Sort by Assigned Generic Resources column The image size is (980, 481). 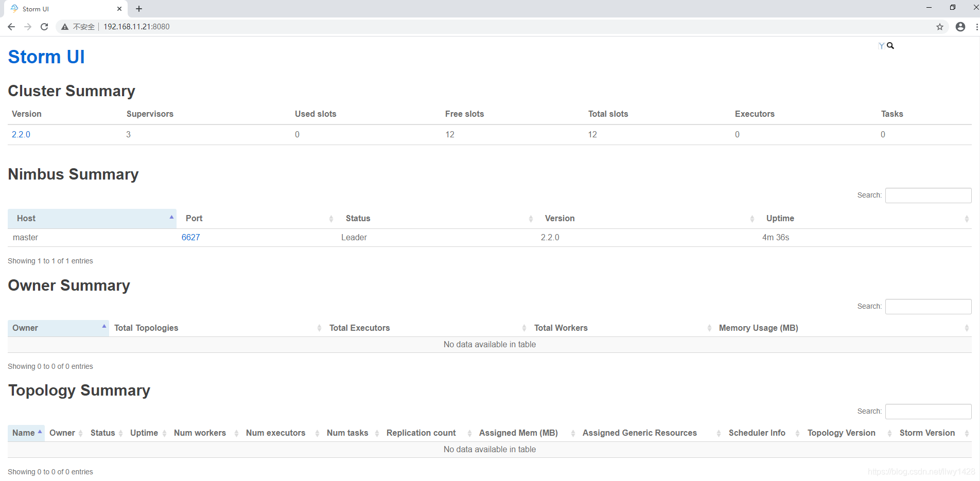click(x=651, y=433)
